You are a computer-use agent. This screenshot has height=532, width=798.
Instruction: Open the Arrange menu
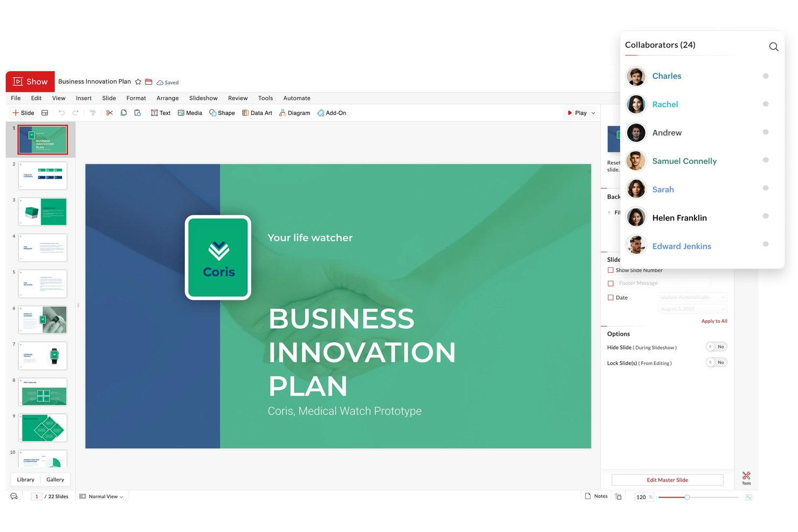pyautogui.click(x=168, y=98)
